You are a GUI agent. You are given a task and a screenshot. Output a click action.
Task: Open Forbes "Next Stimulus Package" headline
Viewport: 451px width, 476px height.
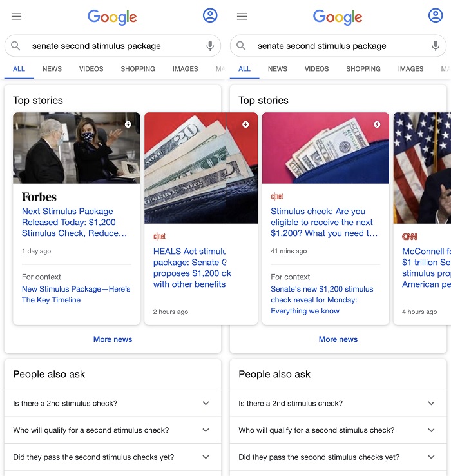pos(74,223)
